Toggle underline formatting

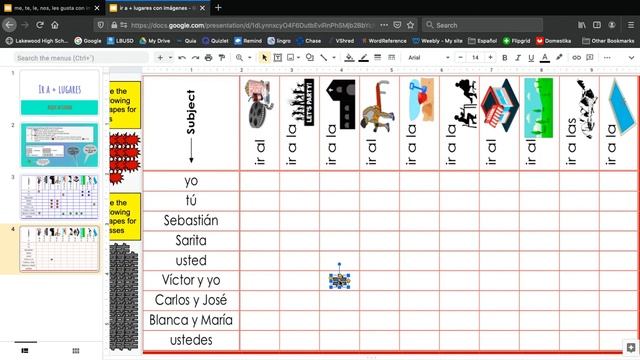(x=531, y=58)
